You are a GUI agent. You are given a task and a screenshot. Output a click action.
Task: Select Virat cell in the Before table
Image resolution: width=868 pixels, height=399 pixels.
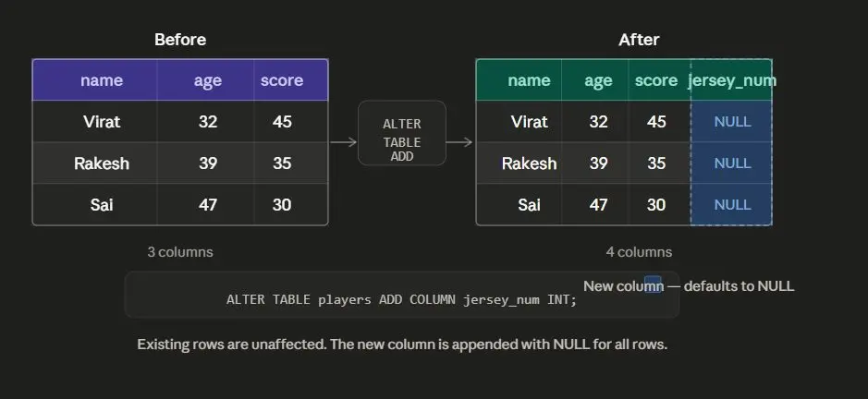(x=102, y=122)
